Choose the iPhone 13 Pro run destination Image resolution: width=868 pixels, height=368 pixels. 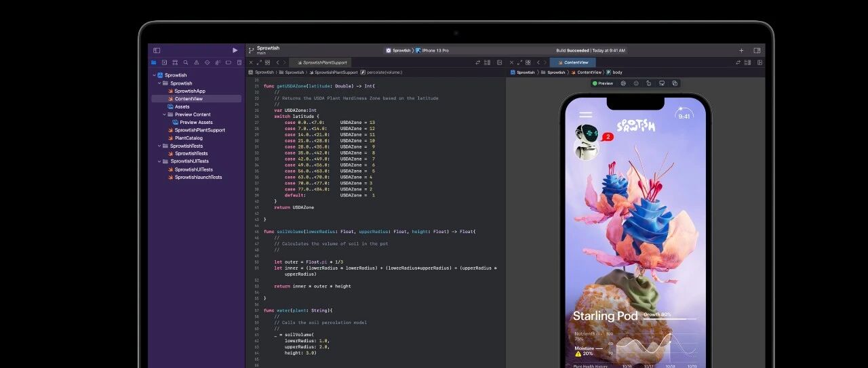(433, 50)
